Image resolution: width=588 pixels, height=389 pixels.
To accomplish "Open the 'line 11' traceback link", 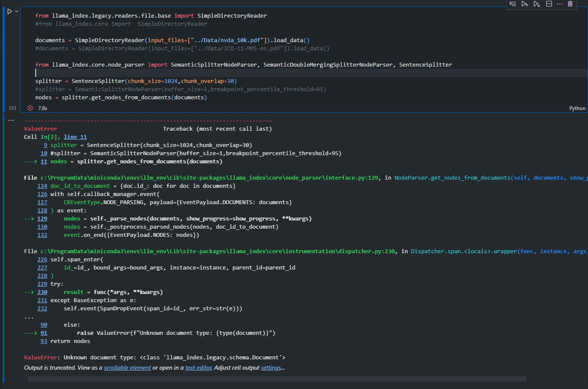I will pyautogui.click(x=75, y=137).
